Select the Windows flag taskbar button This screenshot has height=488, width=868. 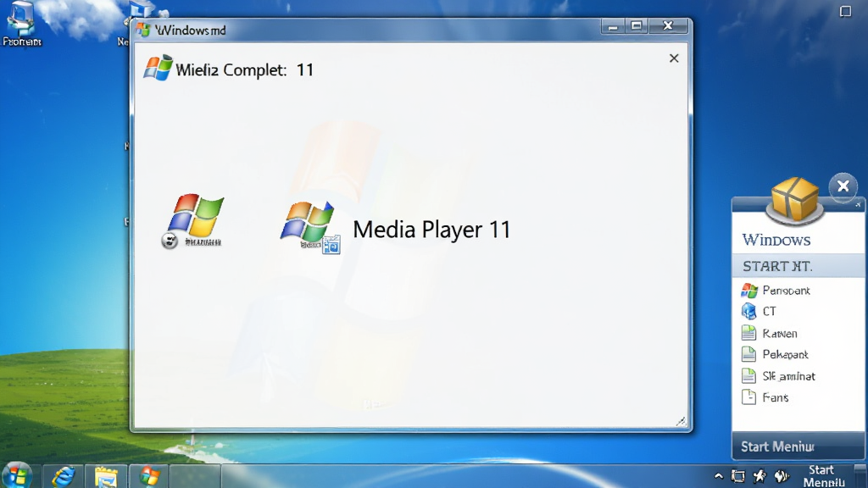149,476
